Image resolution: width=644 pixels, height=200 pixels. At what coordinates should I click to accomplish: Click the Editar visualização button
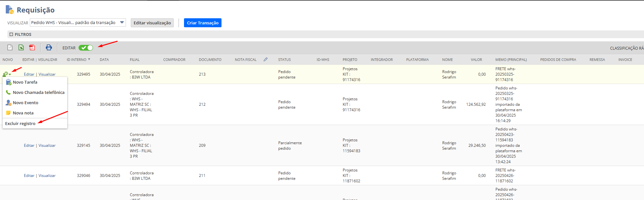point(152,23)
